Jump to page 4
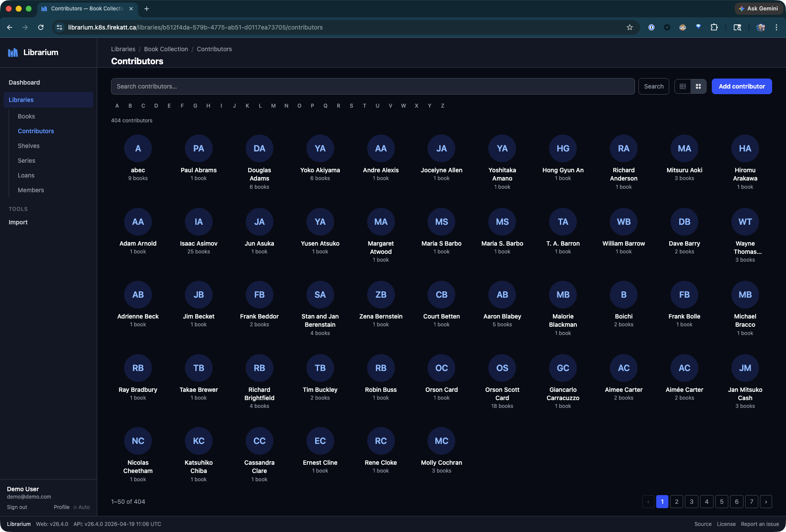786x532 pixels. (707, 502)
